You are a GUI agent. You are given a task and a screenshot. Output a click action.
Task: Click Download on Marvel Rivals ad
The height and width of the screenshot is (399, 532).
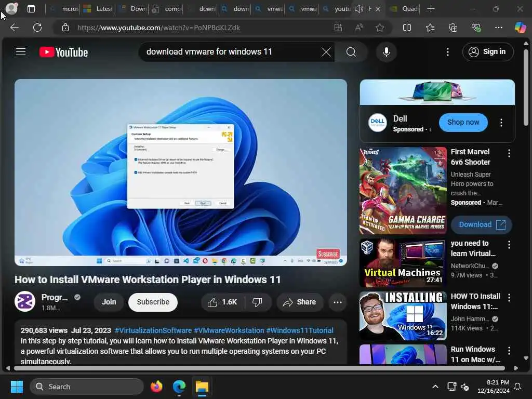tap(482, 224)
